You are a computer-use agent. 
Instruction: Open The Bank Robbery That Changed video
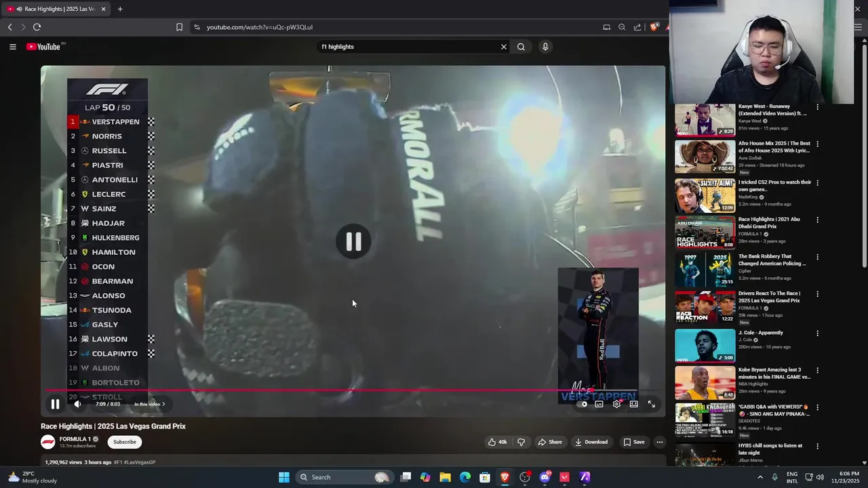[x=705, y=270]
